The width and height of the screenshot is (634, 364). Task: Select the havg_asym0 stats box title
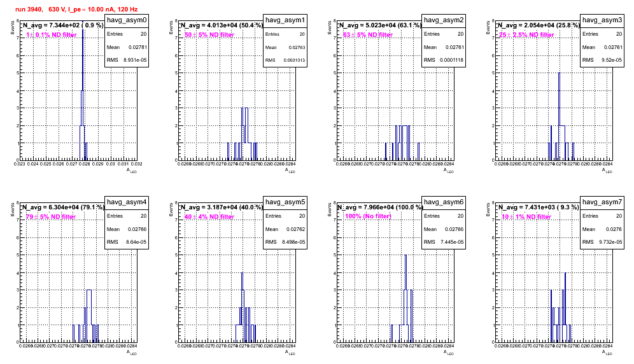pos(127,20)
